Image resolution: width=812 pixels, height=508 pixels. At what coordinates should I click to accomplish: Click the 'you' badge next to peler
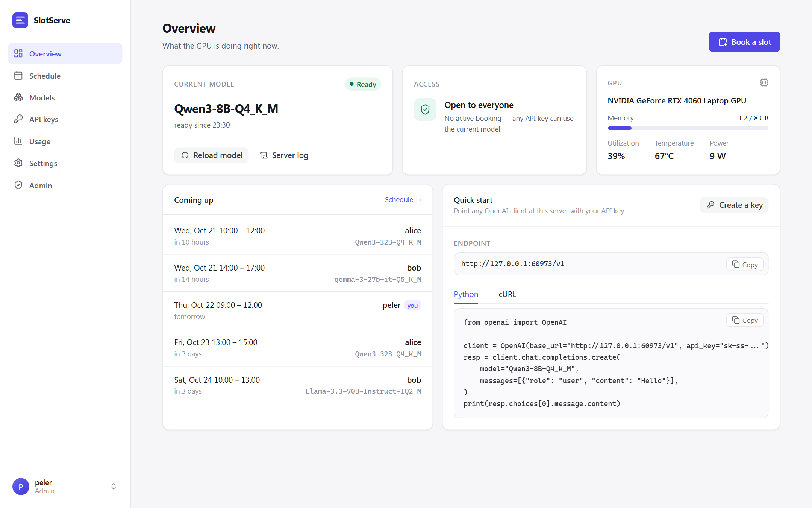412,306
